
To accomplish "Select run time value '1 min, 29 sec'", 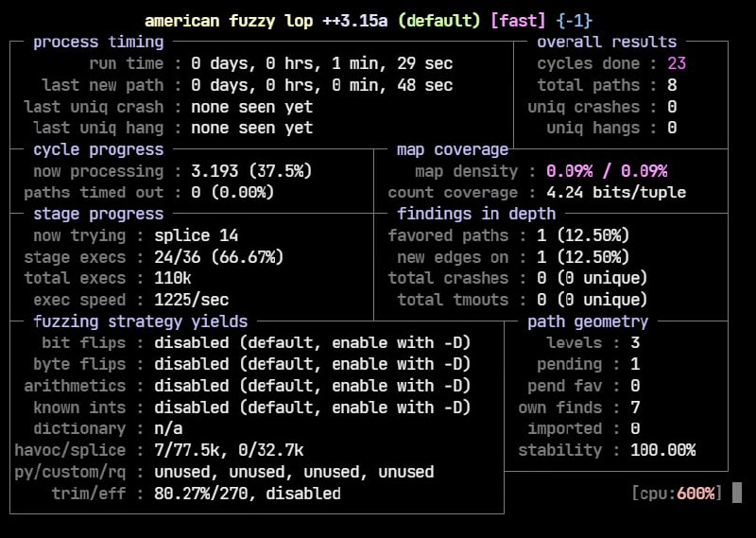I will pyautogui.click(x=392, y=63).
